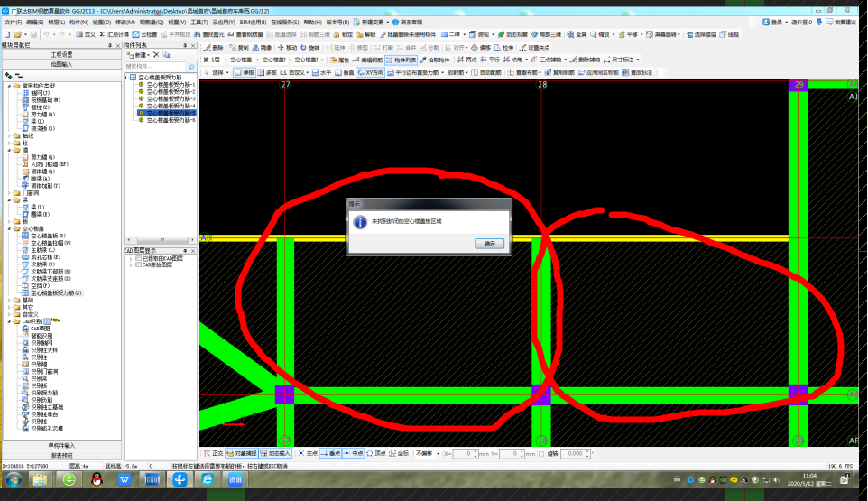Toggle the 构件列表 panel button
The height and width of the screenshot is (501, 868).
click(x=401, y=60)
